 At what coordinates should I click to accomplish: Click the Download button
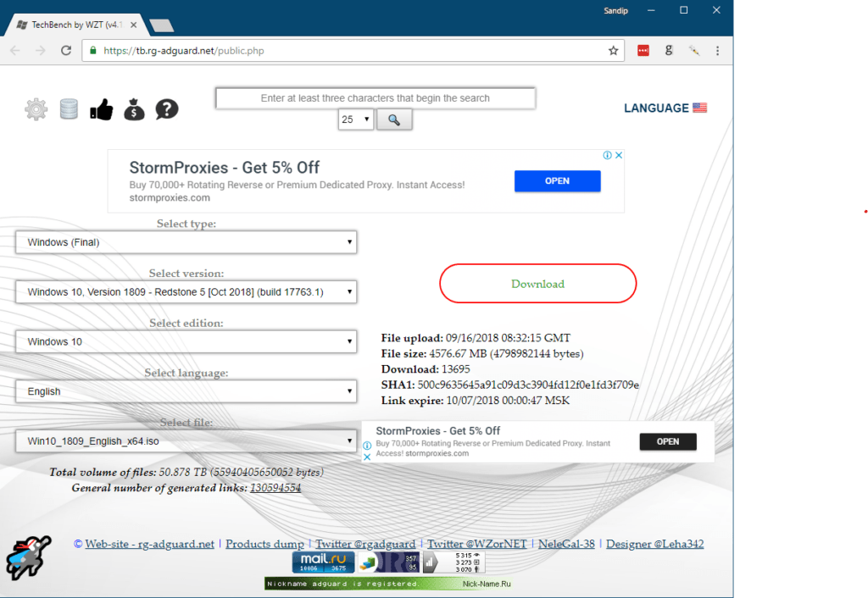(x=537, y=283)
